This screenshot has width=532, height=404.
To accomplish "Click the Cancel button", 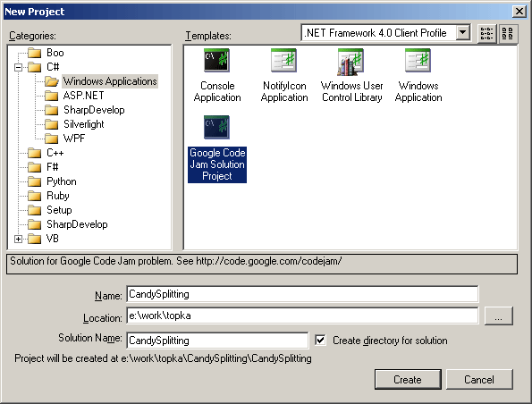I will click(479, 379).
